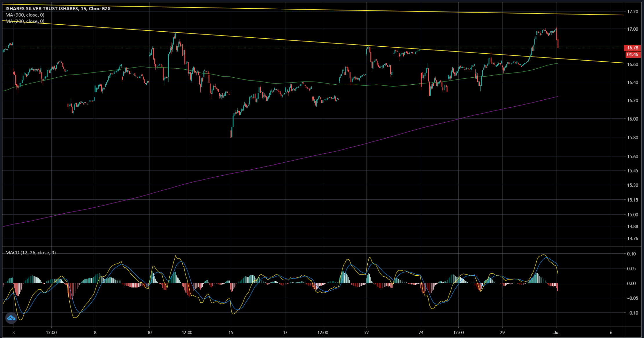Click the countdown timer 01:46 label
This screenshot has height=338, width=644.
632,54
